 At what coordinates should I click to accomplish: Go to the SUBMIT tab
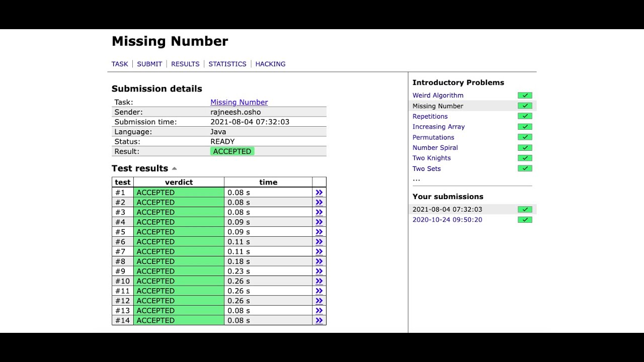pyautogui.click(x=149, y=64)
